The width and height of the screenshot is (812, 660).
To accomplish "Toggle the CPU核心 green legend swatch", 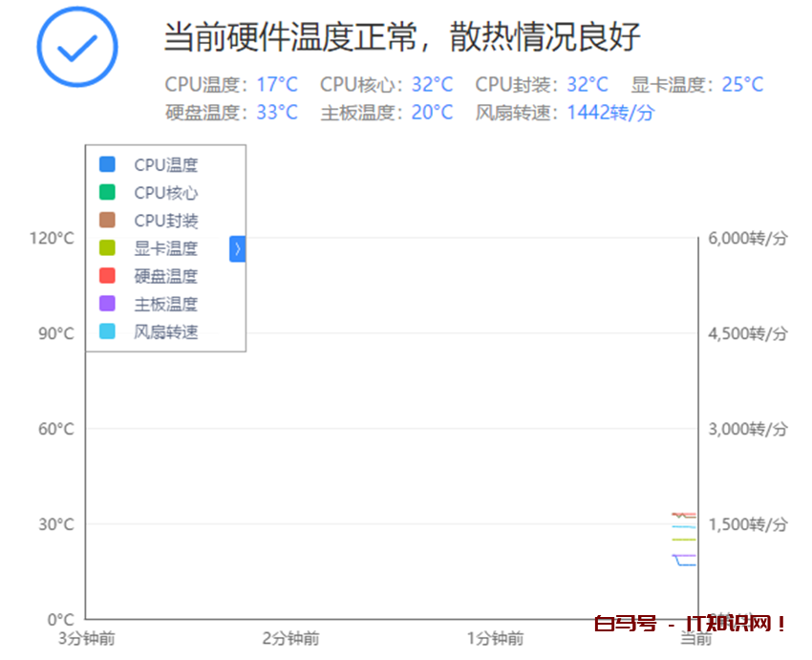I will click(x=108, y=192).
